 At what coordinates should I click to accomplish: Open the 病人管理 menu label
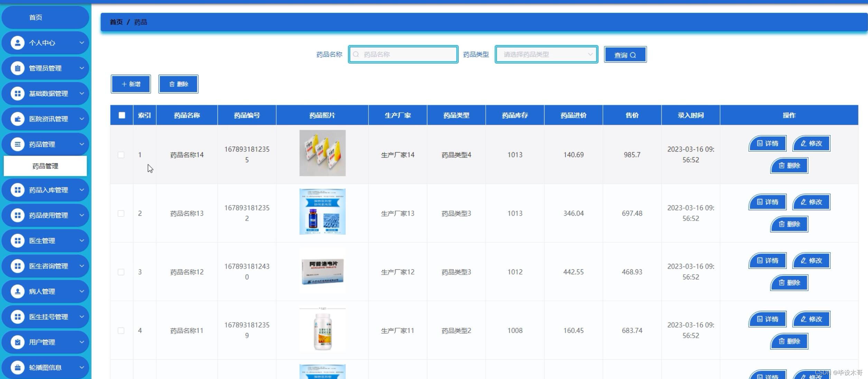pyautogui.click(x=42, y=292)
